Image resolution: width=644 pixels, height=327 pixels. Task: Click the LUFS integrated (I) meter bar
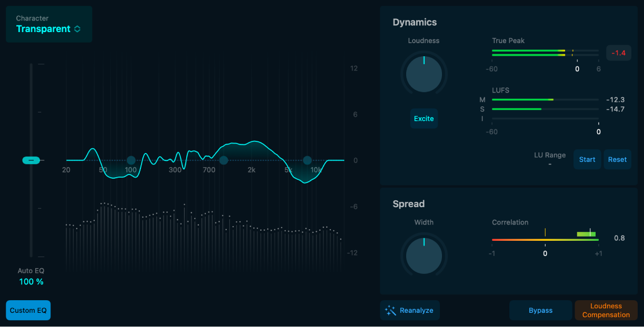[545, 119]
